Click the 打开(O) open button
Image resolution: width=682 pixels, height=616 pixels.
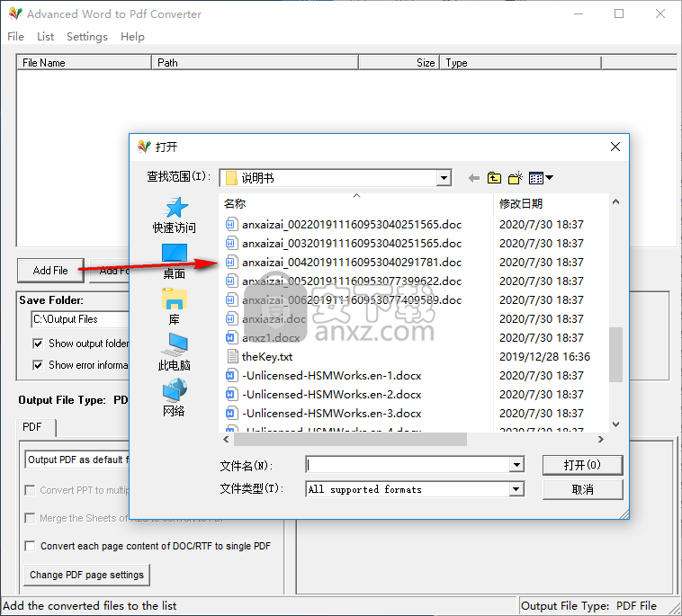tap(582, 465)
